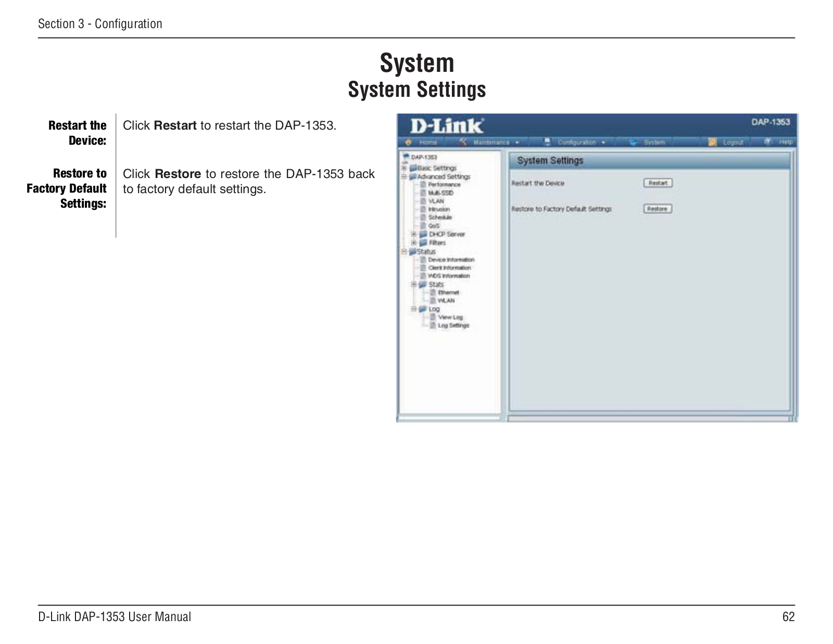Expand the DHCP Server tree node
833x644 pixels.
[x=414, y=234]
